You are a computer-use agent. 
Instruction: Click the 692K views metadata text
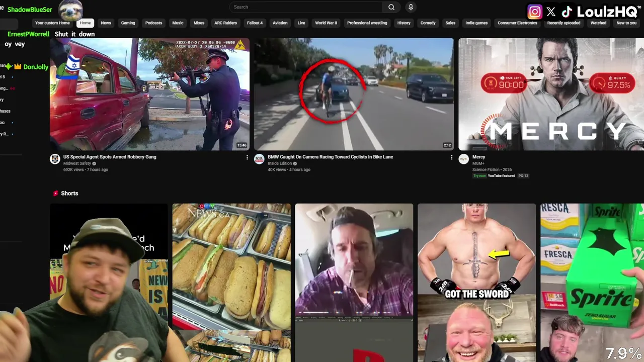coord(74,169)
